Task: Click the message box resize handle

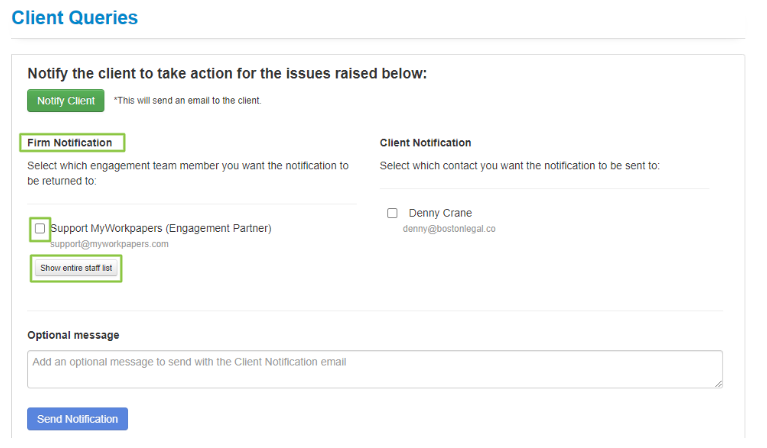Action: point(718,382)
